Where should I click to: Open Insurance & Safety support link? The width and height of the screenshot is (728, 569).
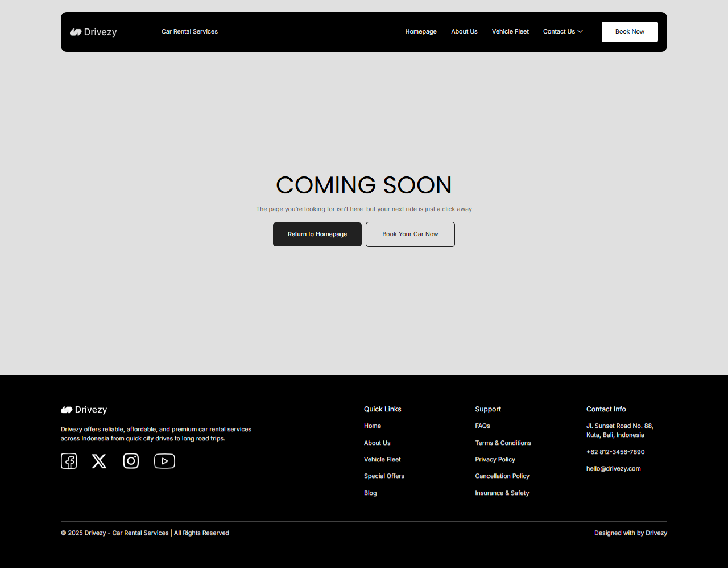point(502,493)
